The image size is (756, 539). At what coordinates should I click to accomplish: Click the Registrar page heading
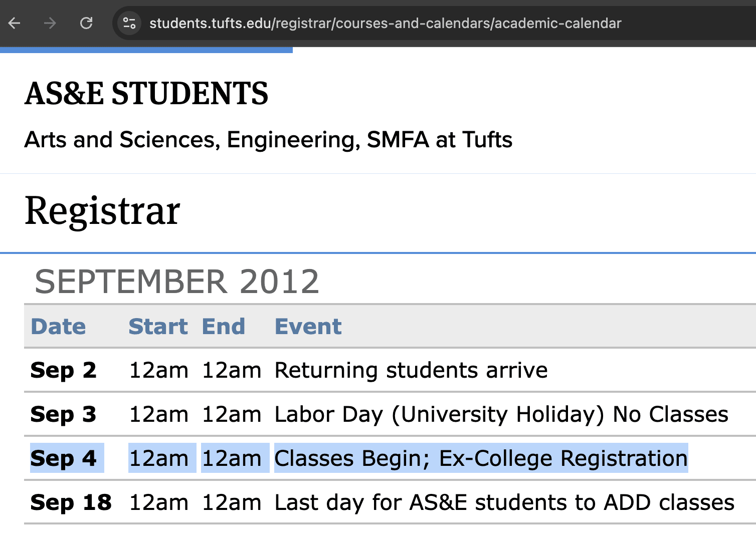coord(102,211)
